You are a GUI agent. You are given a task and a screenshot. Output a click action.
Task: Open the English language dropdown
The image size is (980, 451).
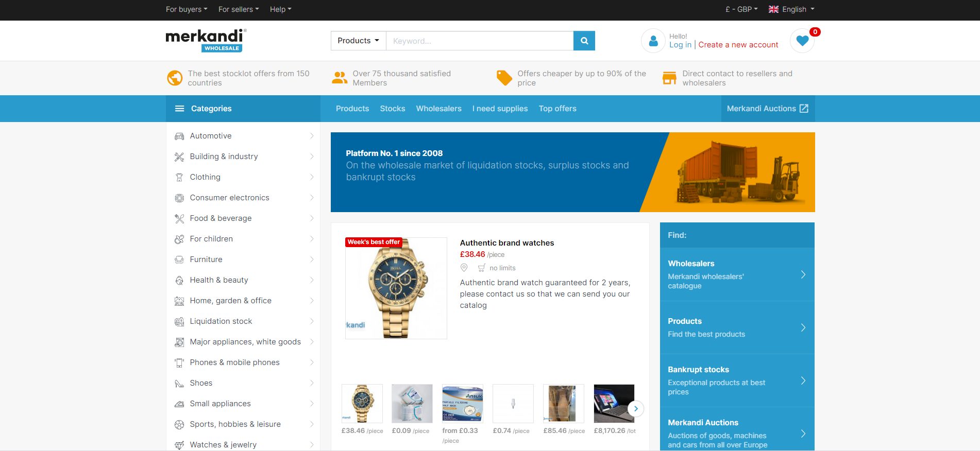pyautogui.click(x=791, y=9)
